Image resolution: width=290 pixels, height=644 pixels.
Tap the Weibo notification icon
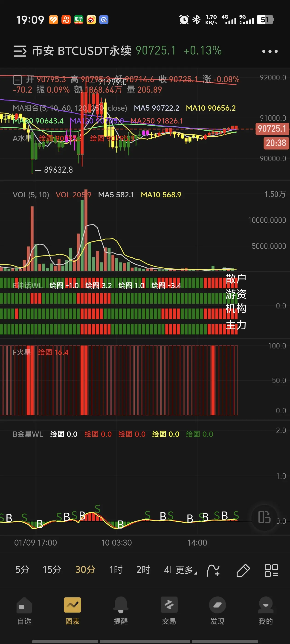tap(91, 20)
